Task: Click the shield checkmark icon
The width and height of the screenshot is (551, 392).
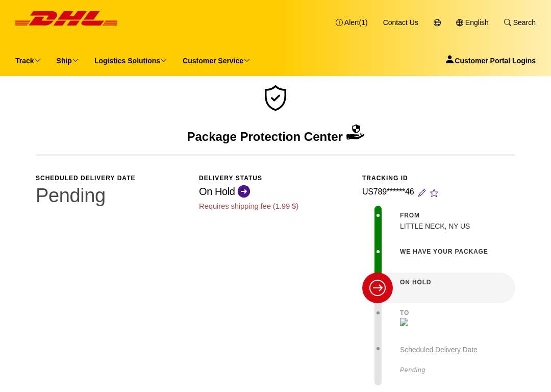Action: point(275,98)
